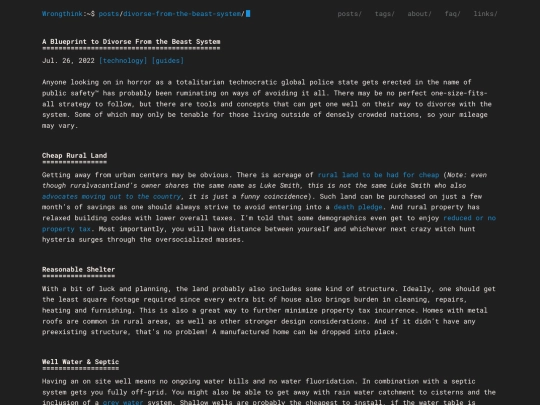Filter by the [technology] tag

point(123,61)
